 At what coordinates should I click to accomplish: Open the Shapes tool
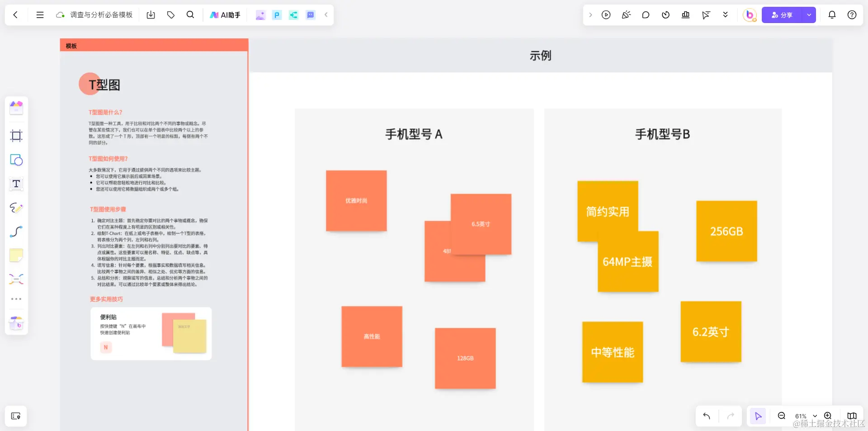[16, 160]
